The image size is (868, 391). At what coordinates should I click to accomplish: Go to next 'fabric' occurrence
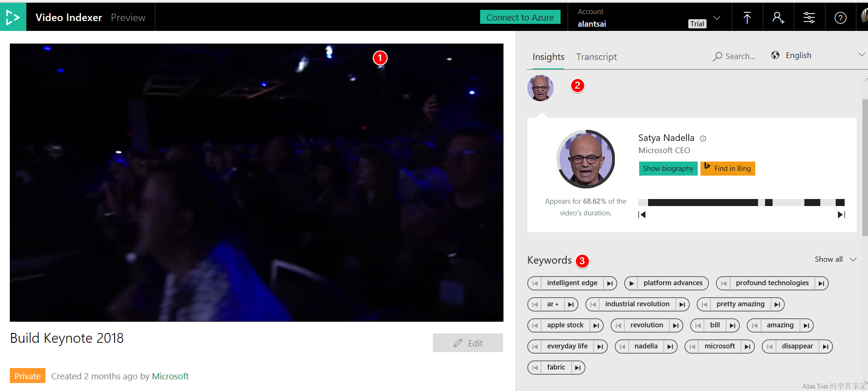click(578, 368)
